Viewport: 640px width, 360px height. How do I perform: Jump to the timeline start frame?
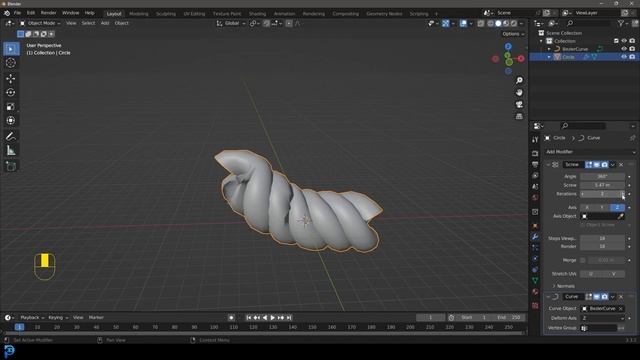[x=249, y=318]
